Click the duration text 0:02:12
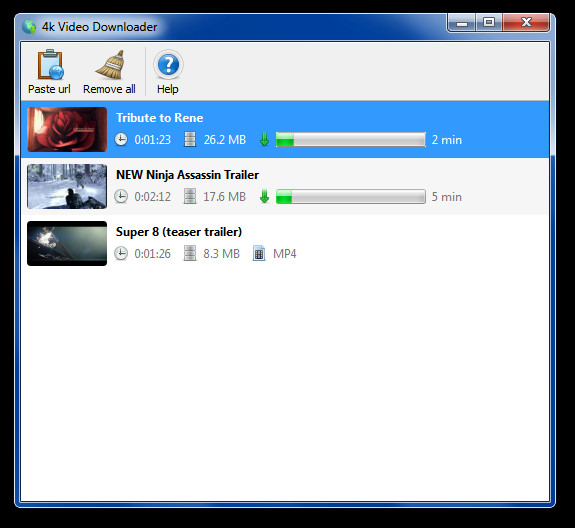Screen dimensions: 575x528 [x=153, y=197]
